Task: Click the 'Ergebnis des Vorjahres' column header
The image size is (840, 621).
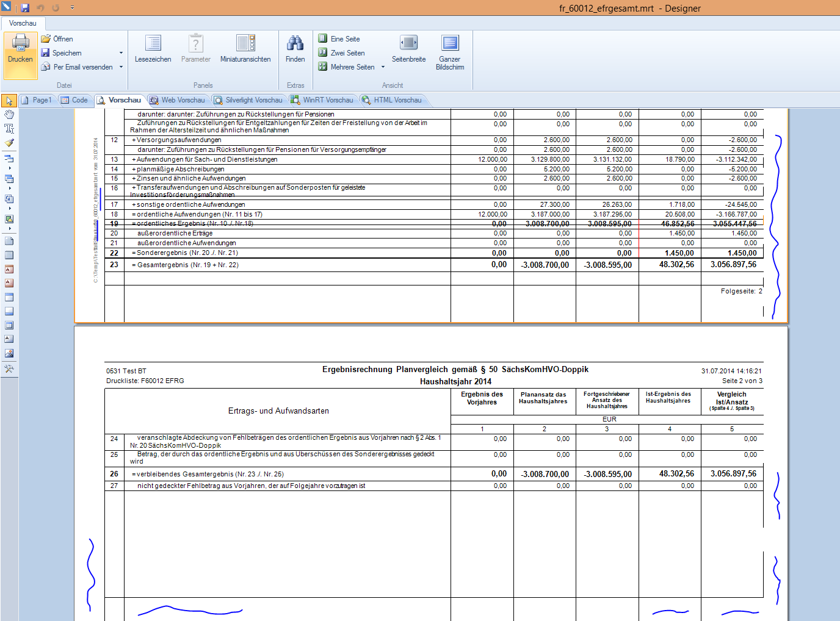Action: pos(482,398)
